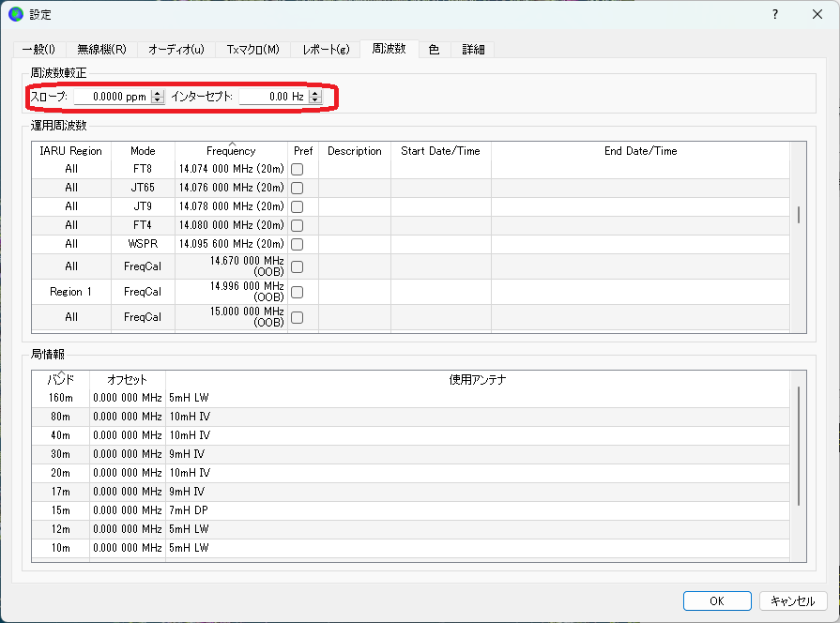Open the 色 tab
This screenshot has width=840, height=623.
tap(434, 50)
